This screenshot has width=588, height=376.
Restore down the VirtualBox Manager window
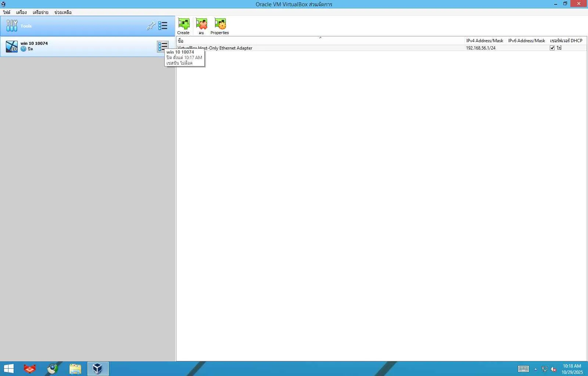pyautogui.click(x=565, y=4)
